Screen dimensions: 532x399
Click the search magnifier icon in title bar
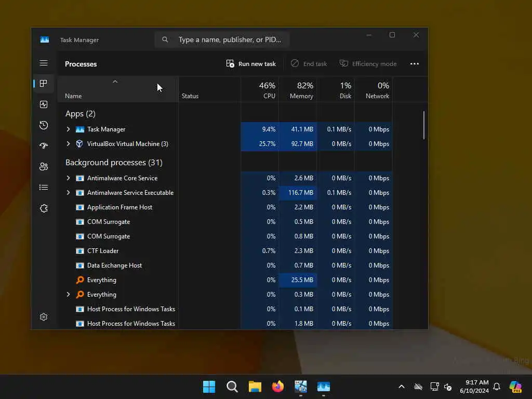[x=165, y=39]
